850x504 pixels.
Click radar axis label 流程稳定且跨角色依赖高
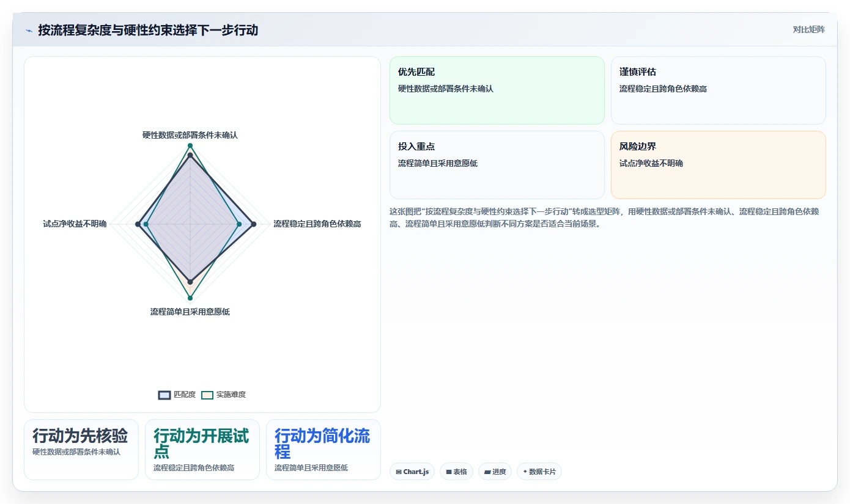(317, 224)
